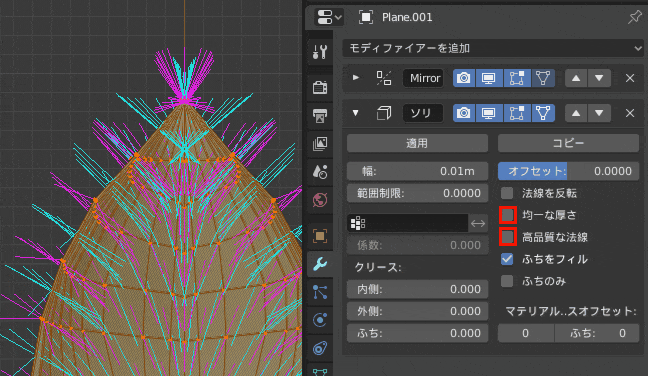
Task: Click the vertex group selection field
Action: 407,223
